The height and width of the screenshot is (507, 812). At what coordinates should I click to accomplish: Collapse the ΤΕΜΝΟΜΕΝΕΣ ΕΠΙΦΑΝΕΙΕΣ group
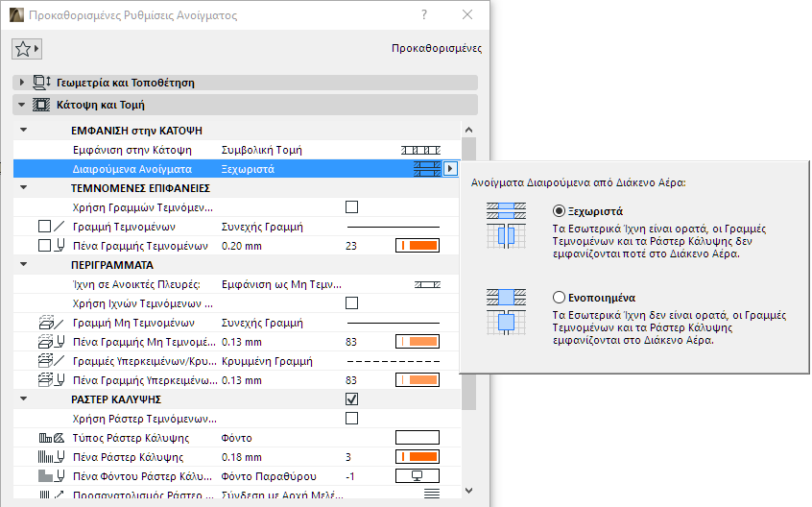[23, 187]
